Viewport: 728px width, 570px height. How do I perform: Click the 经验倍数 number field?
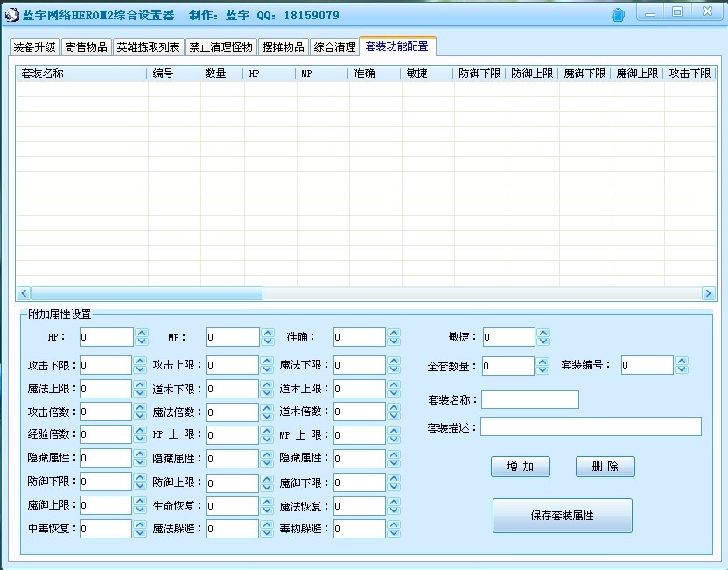[105, 434]
